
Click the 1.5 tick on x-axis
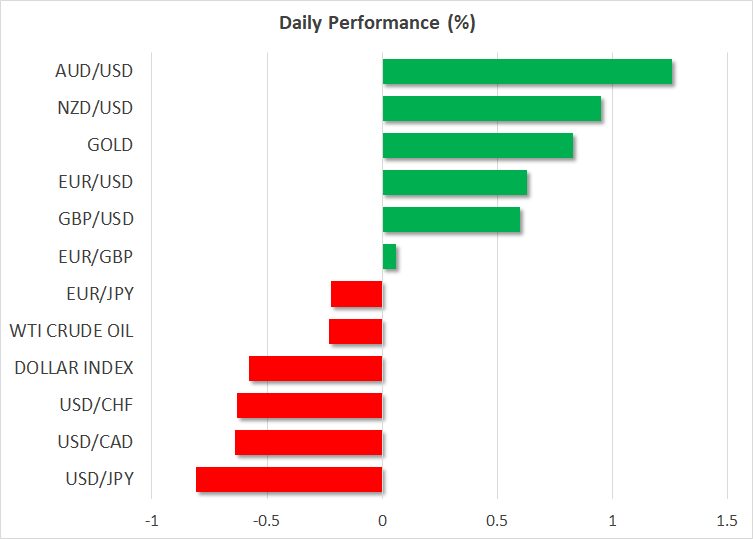727,521
